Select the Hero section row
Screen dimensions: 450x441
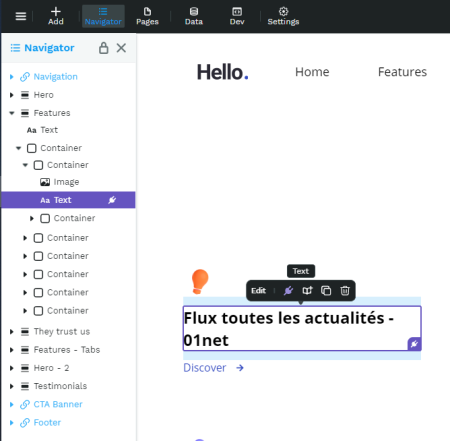(x=68, y=95)
